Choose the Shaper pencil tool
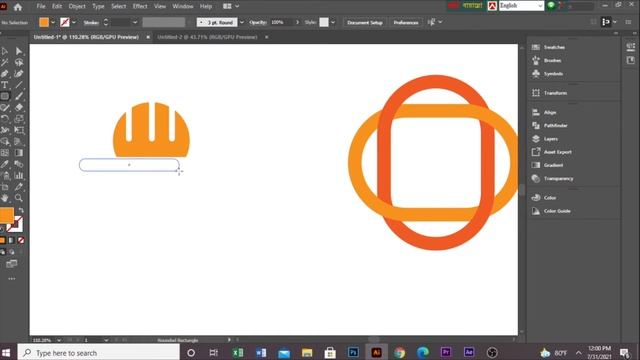Viewport: 640px width, 360px height. (5, 108)
